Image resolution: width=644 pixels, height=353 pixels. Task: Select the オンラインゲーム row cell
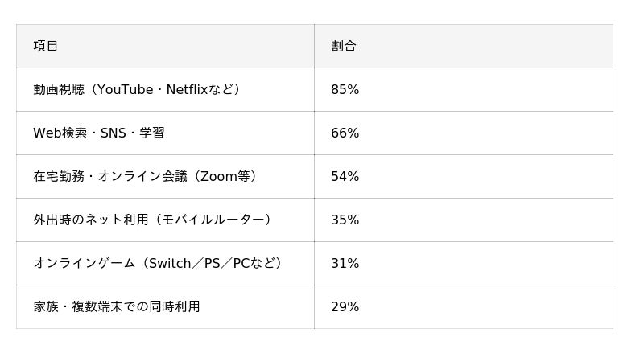[158, 263]
